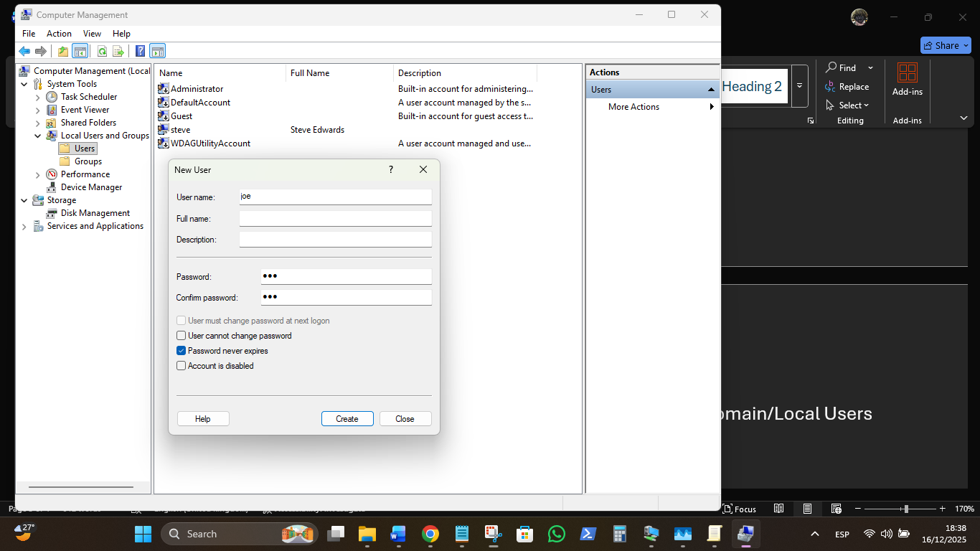Click the Refresh toolbar icon
This screenshot has height=551, width=980.
coord(103,51)
